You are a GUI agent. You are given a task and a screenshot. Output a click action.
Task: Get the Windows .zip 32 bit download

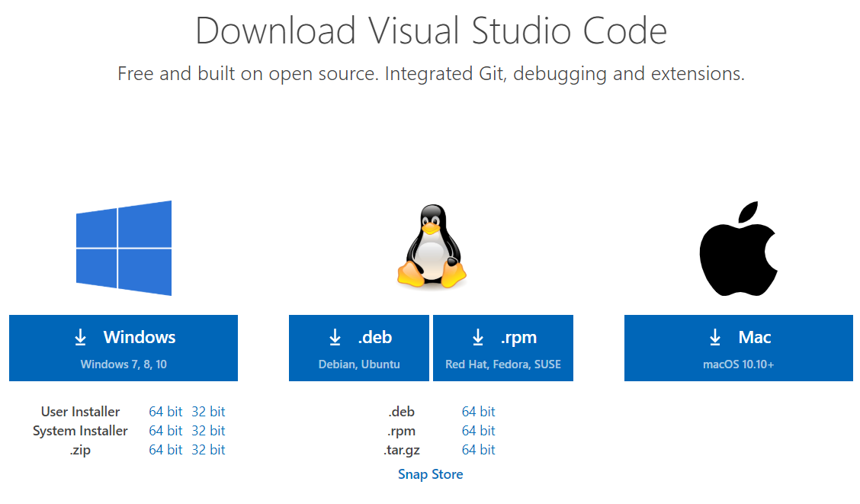click(208, 450)
